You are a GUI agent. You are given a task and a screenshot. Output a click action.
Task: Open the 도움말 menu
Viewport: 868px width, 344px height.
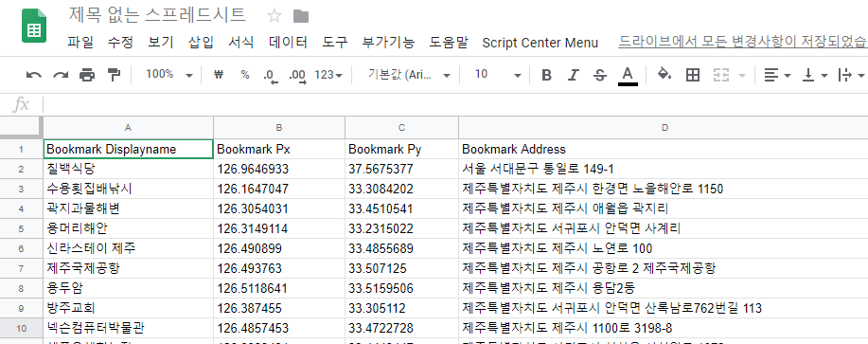click(x=449, y=43)
